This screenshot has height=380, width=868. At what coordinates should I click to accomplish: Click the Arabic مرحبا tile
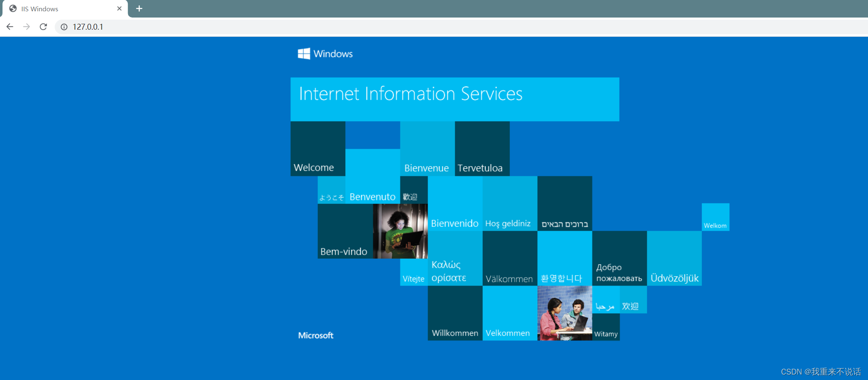pyautogui.click(x=606, y=300)
